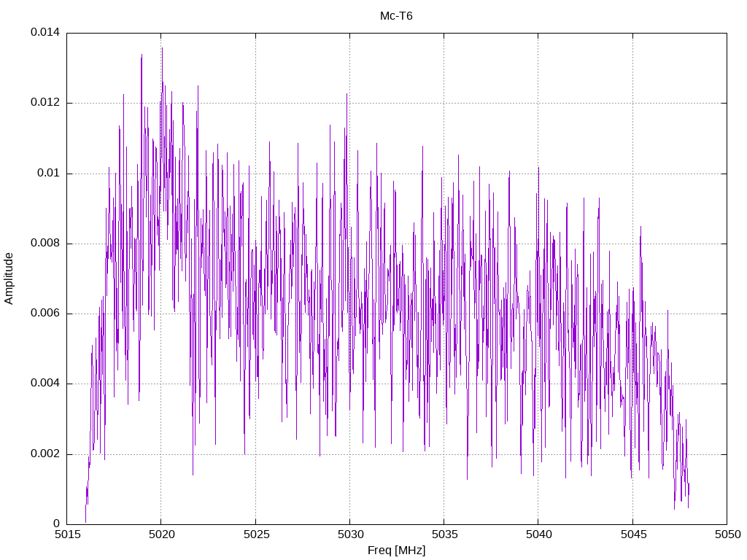Image resolution: width=747 pixels, height=560 pixels.
Task: Click the 5015 x-axis tick label
Action: point(68,534)
